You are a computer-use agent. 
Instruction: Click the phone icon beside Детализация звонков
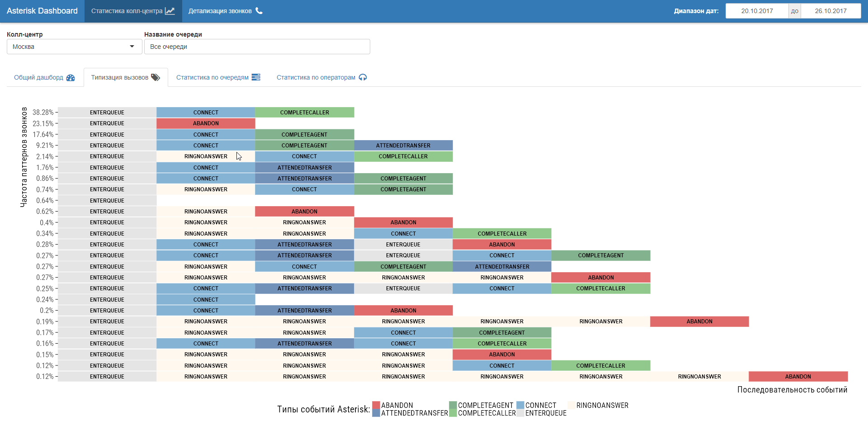[x=259, y=11]
